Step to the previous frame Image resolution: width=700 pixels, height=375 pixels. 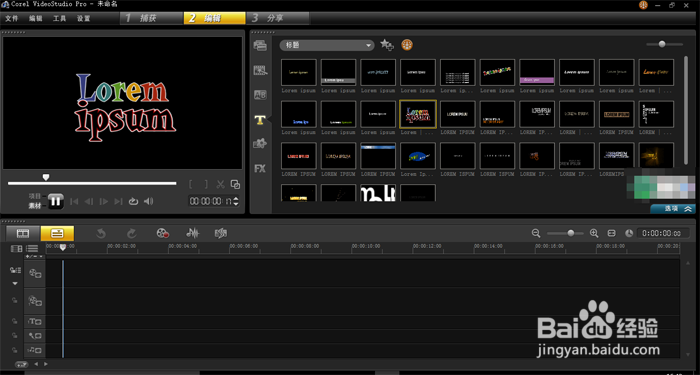coord(89,202)
